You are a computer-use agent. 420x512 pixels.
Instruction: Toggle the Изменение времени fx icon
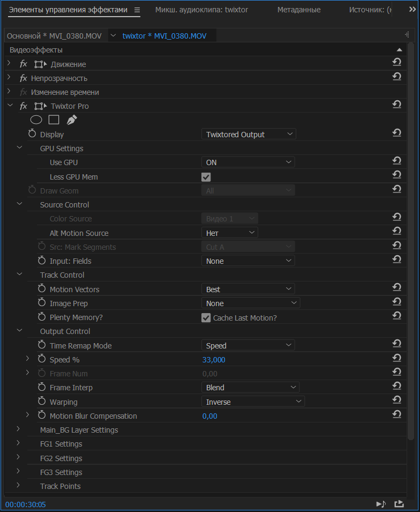[23, 92]
